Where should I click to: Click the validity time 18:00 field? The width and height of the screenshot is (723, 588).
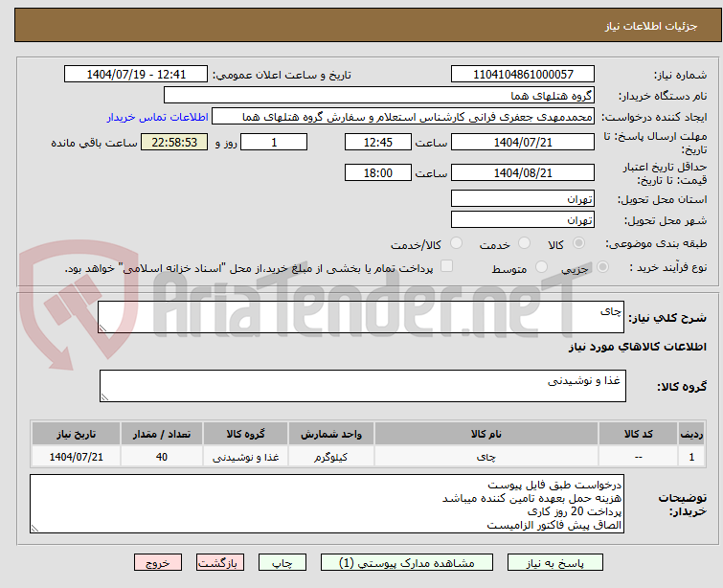tap(378, 172)
